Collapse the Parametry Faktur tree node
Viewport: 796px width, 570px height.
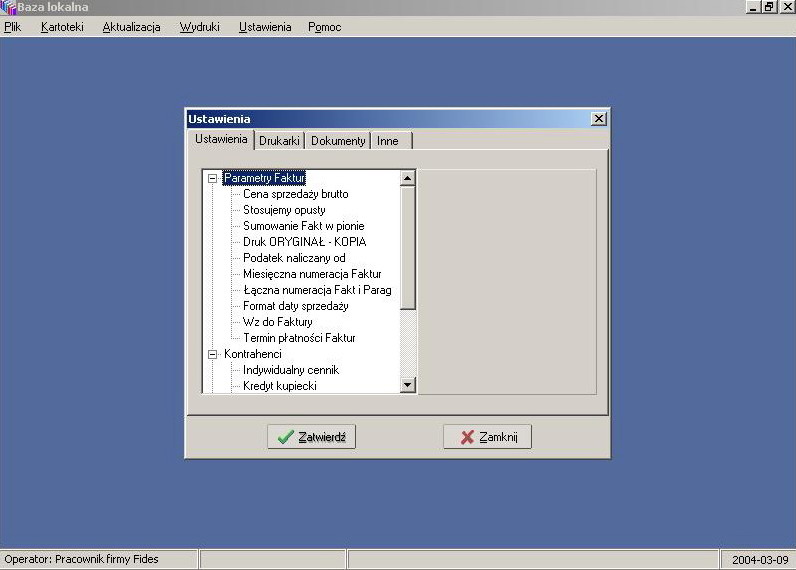(x=213, y=178)
